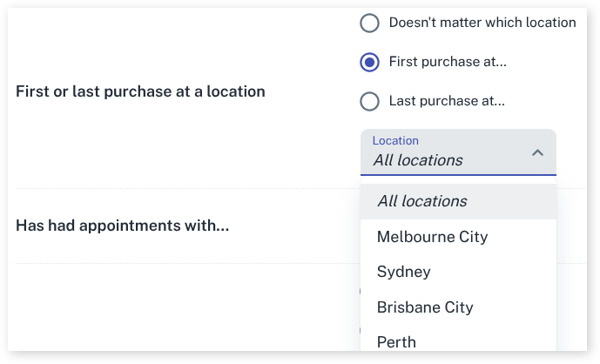This screenshot has height=364, width=600.
Task: Pick 'All locations' from the dropdown list
Action: [x=422, y=201]
